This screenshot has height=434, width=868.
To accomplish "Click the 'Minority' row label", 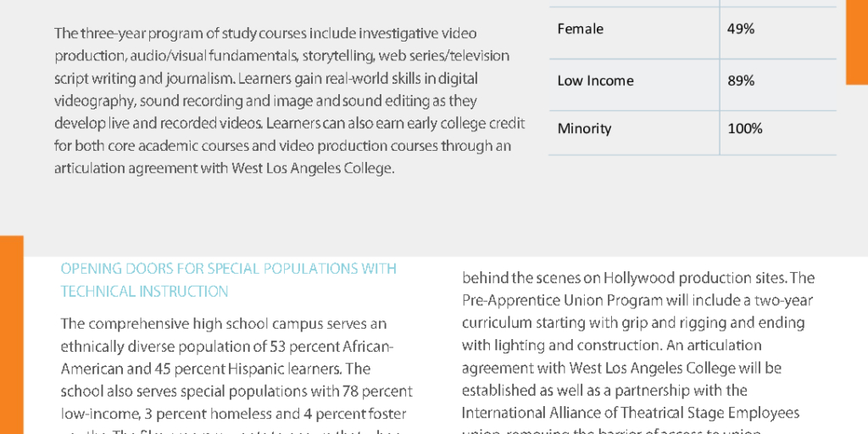I will coord(584,129).
